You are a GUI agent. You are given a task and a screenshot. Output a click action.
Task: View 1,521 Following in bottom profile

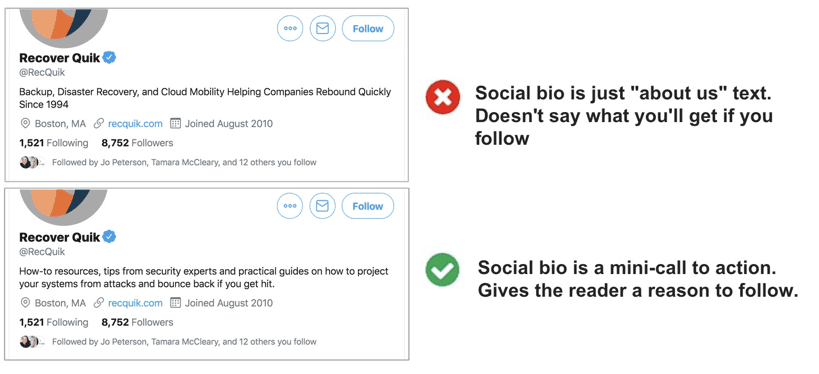(54, 322)
